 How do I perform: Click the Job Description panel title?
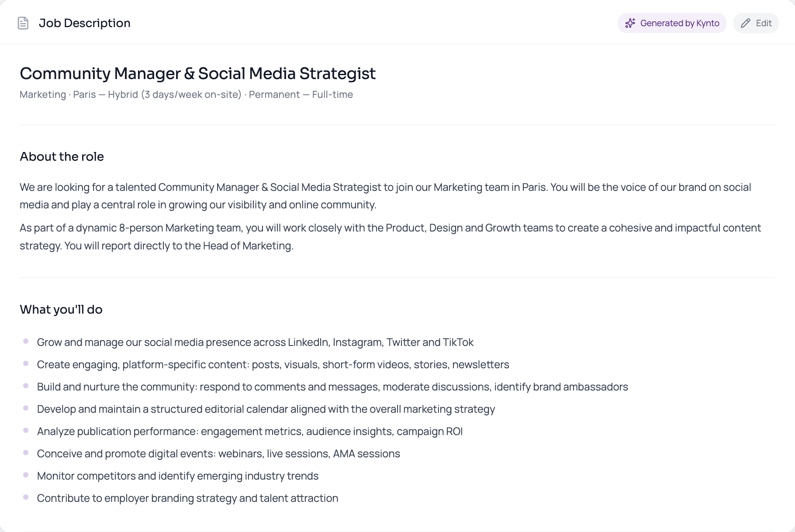click(84, 23)
